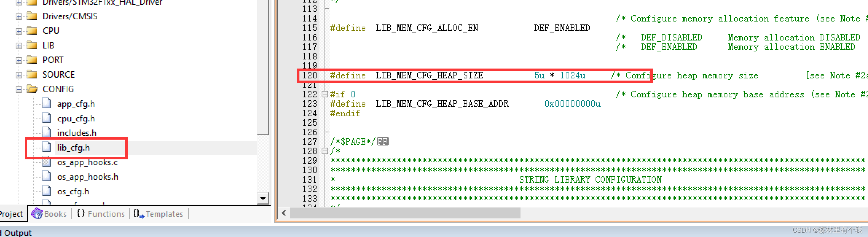868x237 pixels.
Task: Switch to the Templates tab
Action: [158, 214]
